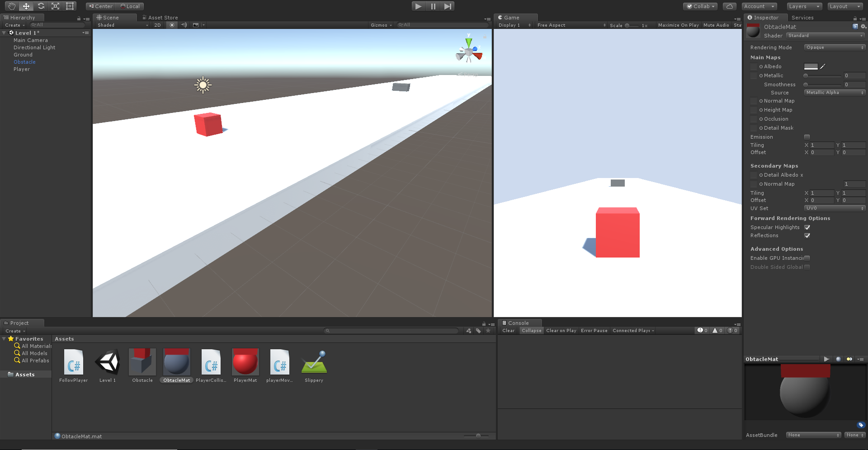The image size is (868, 450).
Task: Toggle Maximize On Play
Action: tap(678, 25)
